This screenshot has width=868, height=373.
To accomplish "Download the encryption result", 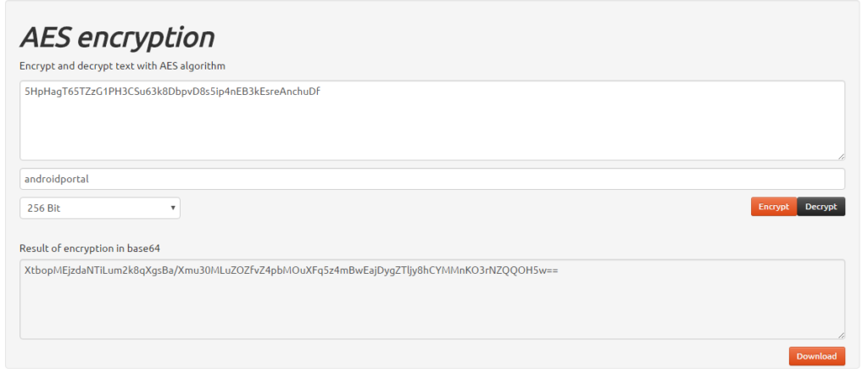I will 816,357.
